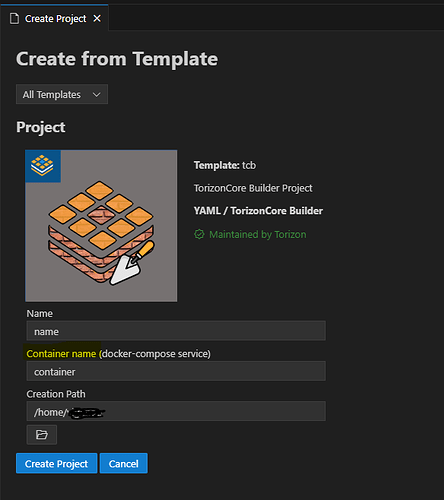Viewport: 444px width, 500px height.
Task: Close the Create Project tab
Action: 97,18
